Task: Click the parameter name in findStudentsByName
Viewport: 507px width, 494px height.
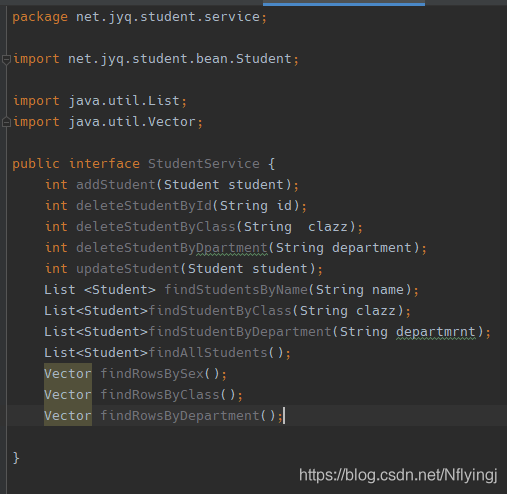Action: click(x=388, y=290)
